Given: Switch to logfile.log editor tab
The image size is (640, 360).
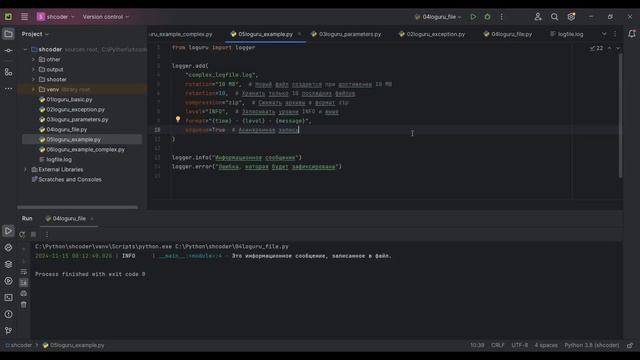Looking at the screenshot, I should point(567,34).
